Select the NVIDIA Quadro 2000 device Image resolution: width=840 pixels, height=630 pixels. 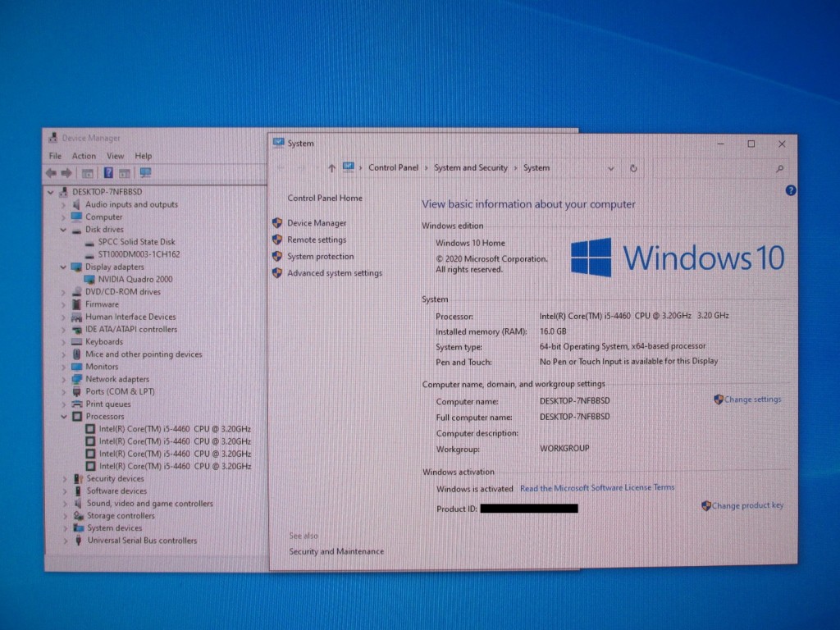[135, 280]
